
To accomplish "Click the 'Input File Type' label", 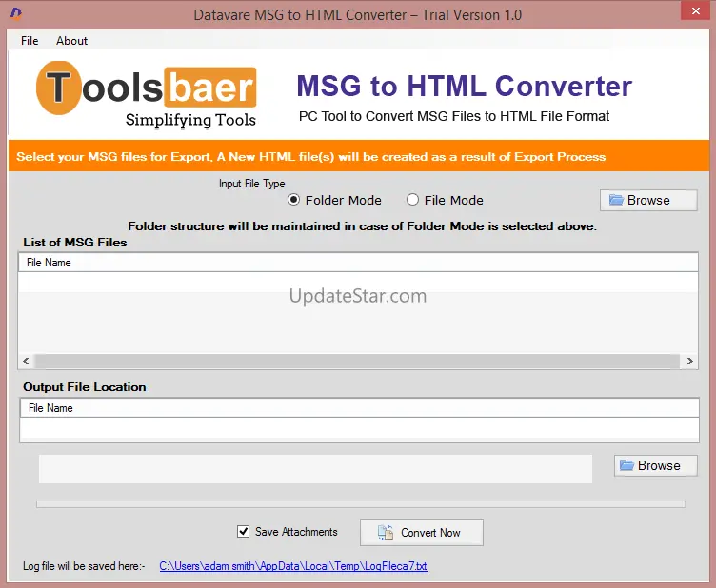I will [x=251, y=184].
